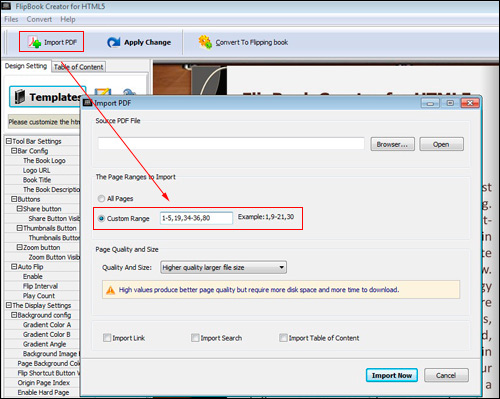Collapse the Tool Bar Settings tree node

[9, 141]
